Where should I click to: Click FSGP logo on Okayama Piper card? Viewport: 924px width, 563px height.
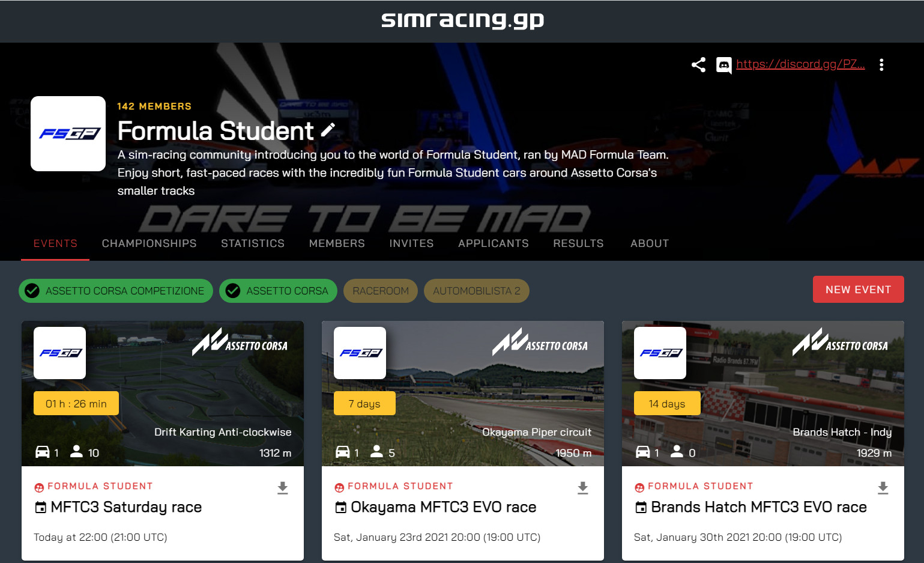[360, 353]
